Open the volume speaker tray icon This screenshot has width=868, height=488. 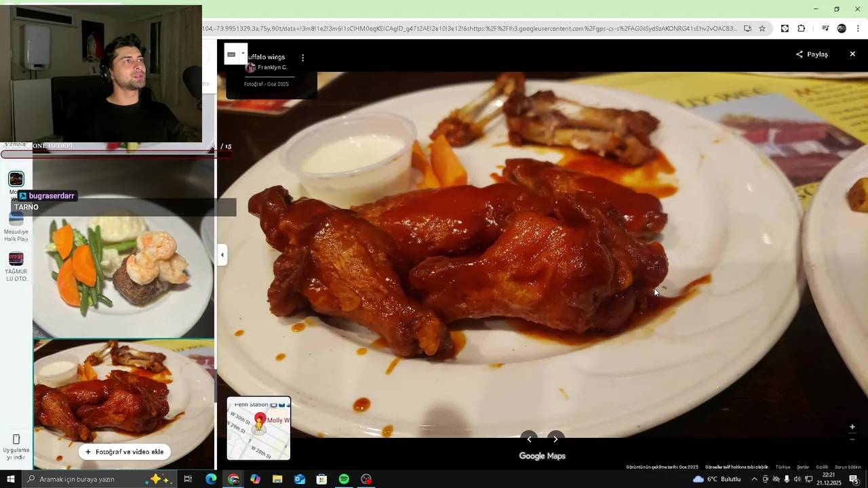click(x=797, y=479)
